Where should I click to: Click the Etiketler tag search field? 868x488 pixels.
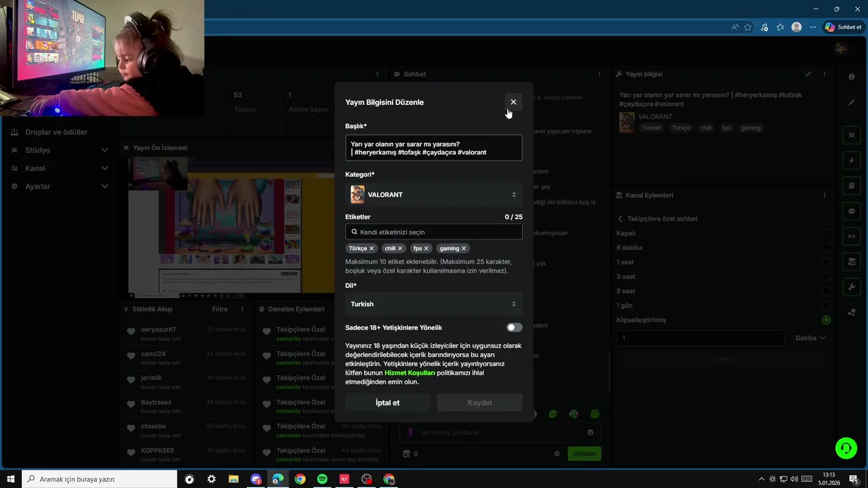pos(433,232)
